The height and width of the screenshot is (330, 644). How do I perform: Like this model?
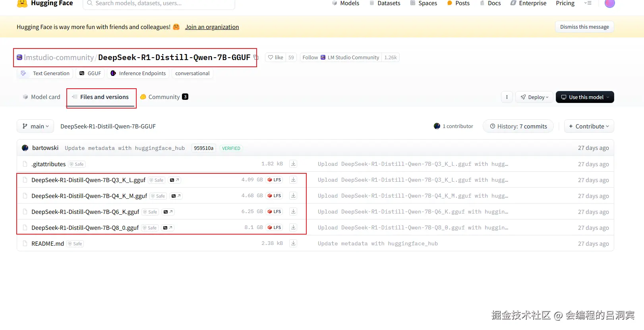coord(275,58)
